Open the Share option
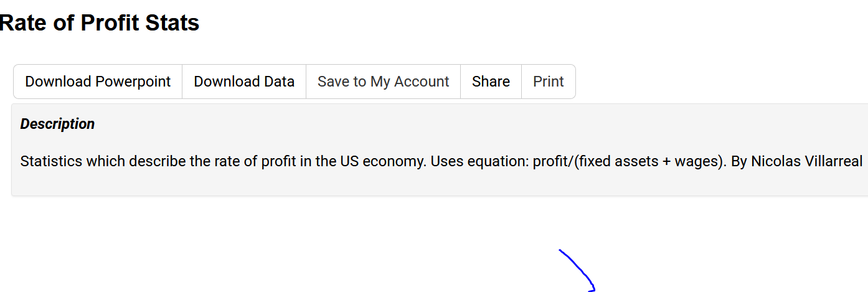Viewport: 868px width, 292px height. [x=491, y=82]
